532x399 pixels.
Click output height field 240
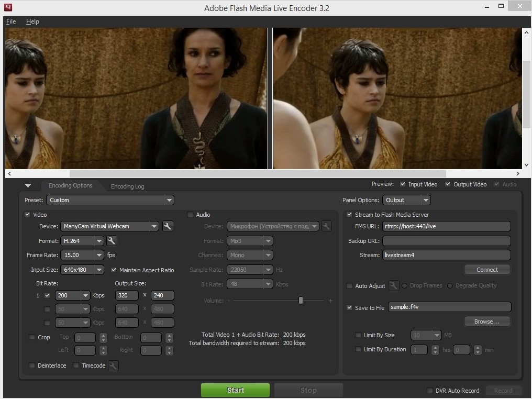[162, 295]
